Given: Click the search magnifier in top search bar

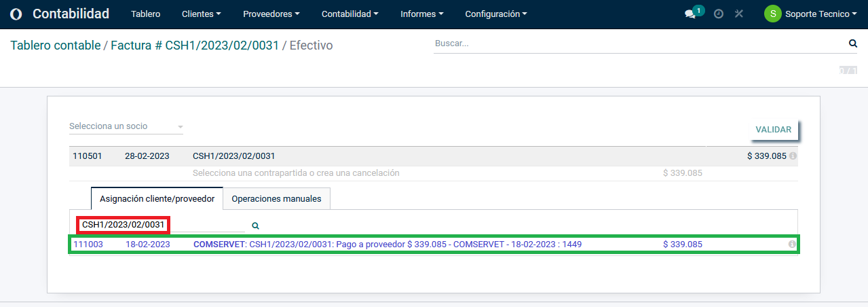Looking at the screenshot, I should click(x=852, y=43).
